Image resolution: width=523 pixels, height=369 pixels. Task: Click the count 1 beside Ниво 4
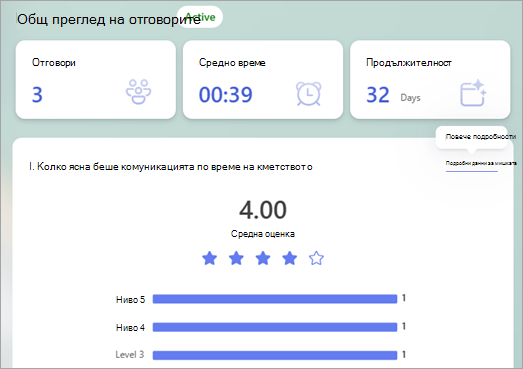(x=404, y=326)
